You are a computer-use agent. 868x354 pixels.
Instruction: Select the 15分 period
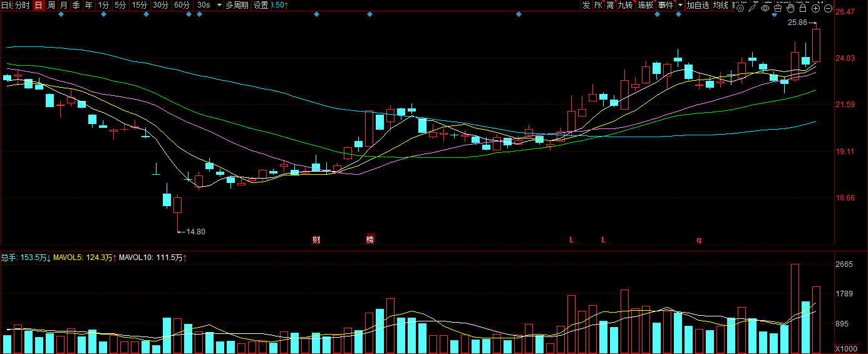pos(140,5)
